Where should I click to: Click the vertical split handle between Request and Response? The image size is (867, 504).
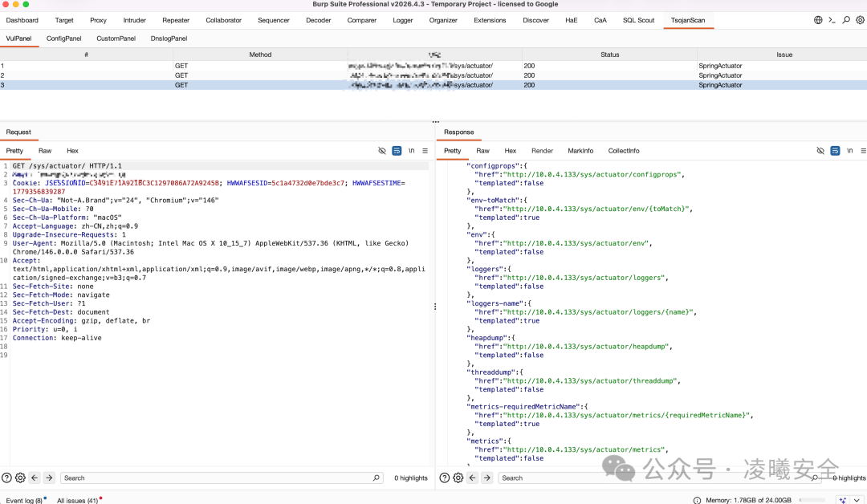pos(435,306)
